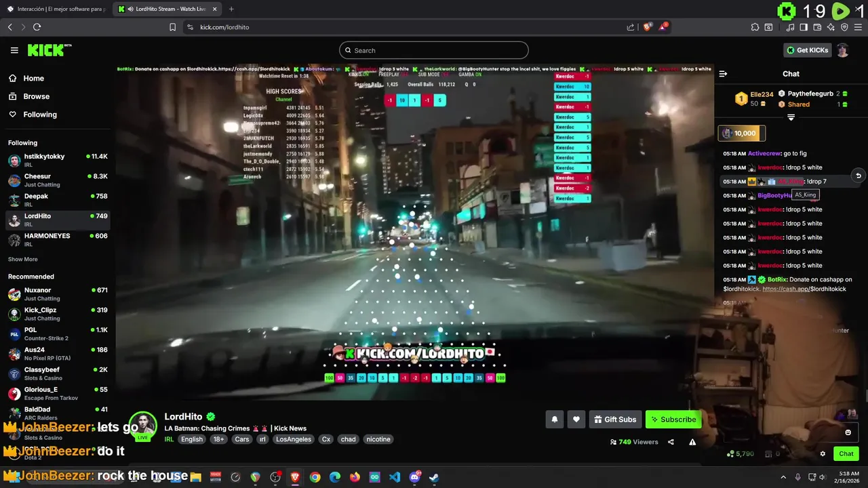The height and width of the screenshot is (488, 868).
Task: Open the user profile avatar menu
Action: (842, 50)
